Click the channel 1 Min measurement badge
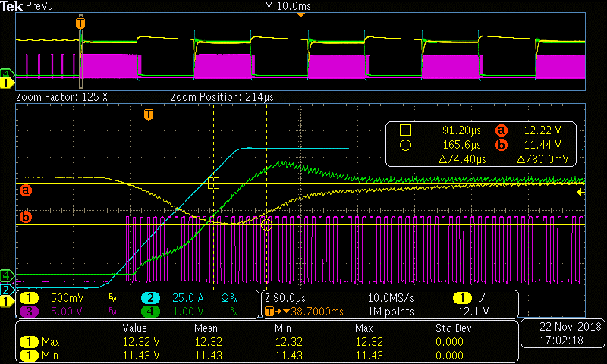 pyautogui.click(x=29, y=355)
